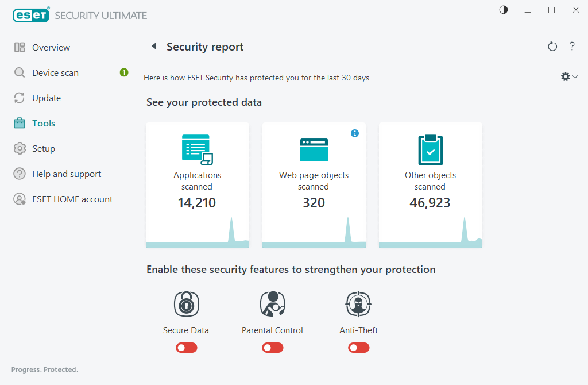Click the 14,210 applications scanned count
The height and width of the screenshot is (385, 588).
coord(197,203)
